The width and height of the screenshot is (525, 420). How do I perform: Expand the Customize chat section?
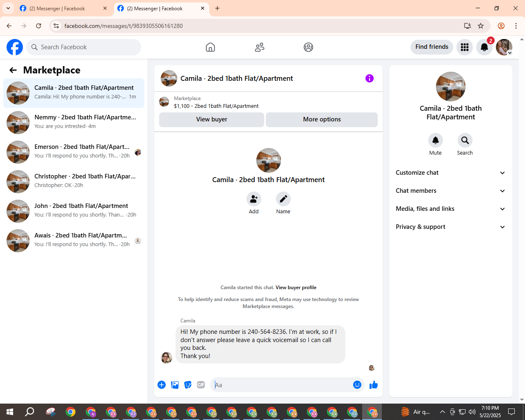[451, 173]
